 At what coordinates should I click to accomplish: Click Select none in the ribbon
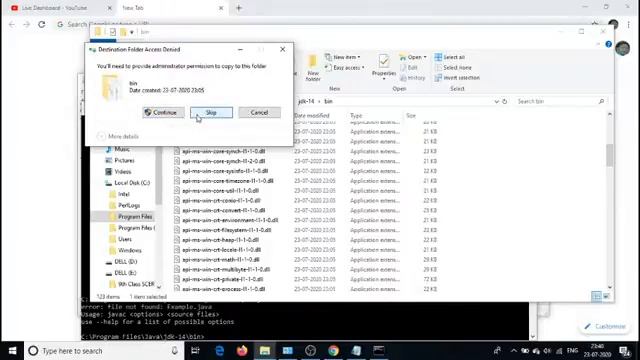(x=453, y=68)
